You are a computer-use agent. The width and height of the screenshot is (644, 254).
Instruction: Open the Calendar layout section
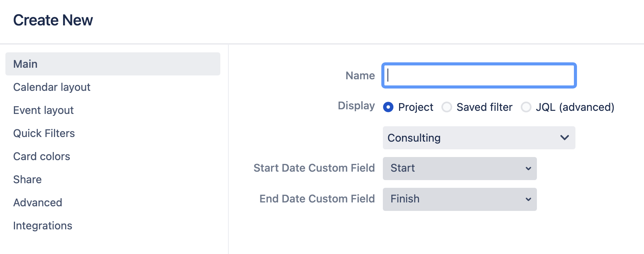[x=52, y=87]
